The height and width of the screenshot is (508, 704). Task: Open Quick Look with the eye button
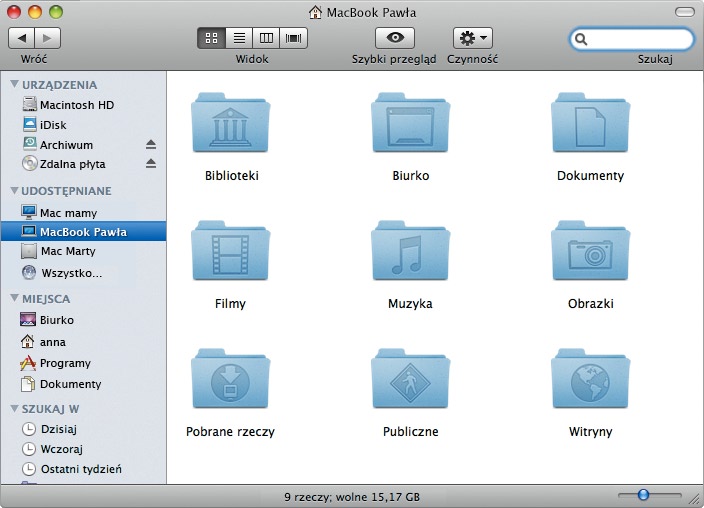(x=395, y=38)
